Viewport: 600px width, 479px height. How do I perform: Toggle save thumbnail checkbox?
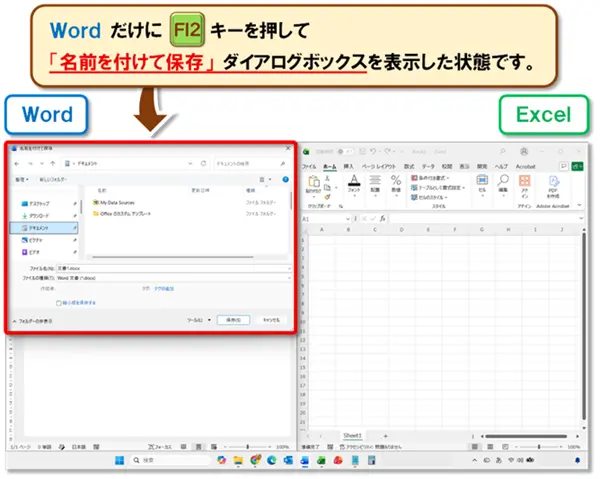pyautogui.click(x=59, y=303)
